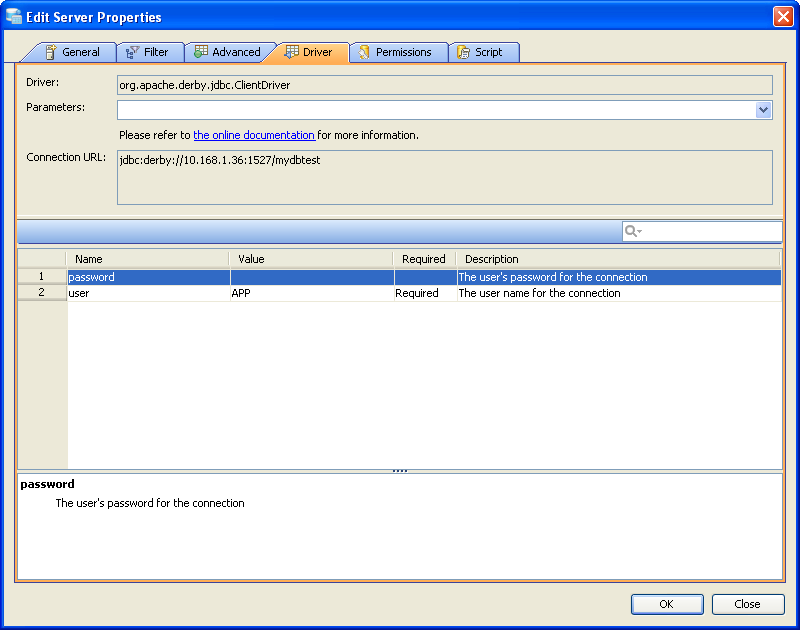Click 'The user name for the connection' cell

coord(619,293)
